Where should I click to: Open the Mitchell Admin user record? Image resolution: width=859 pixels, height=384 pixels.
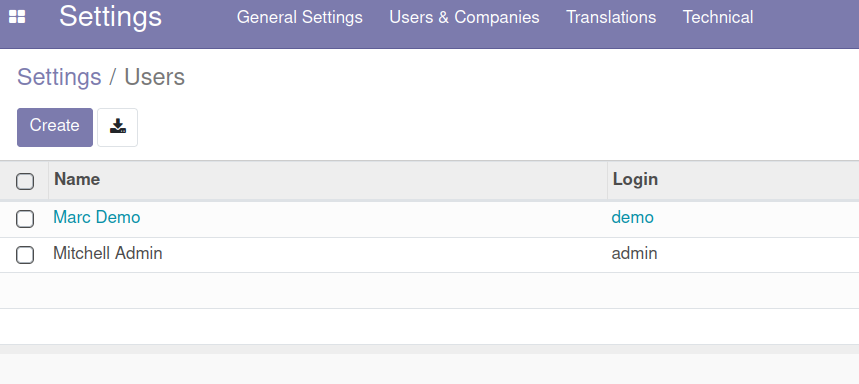pyautogui.click(x=107, y=254)
